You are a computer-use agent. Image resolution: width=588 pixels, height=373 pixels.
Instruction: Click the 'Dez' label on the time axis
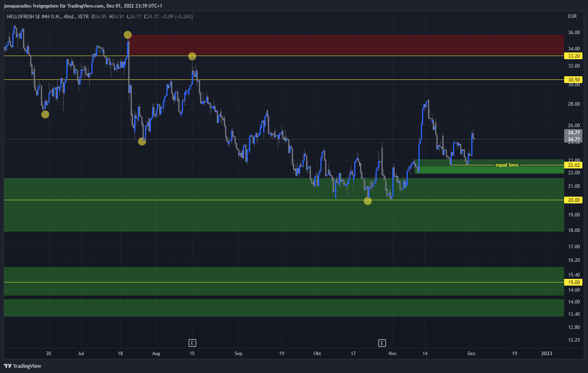pyautogui.click(x=471, y=354)
